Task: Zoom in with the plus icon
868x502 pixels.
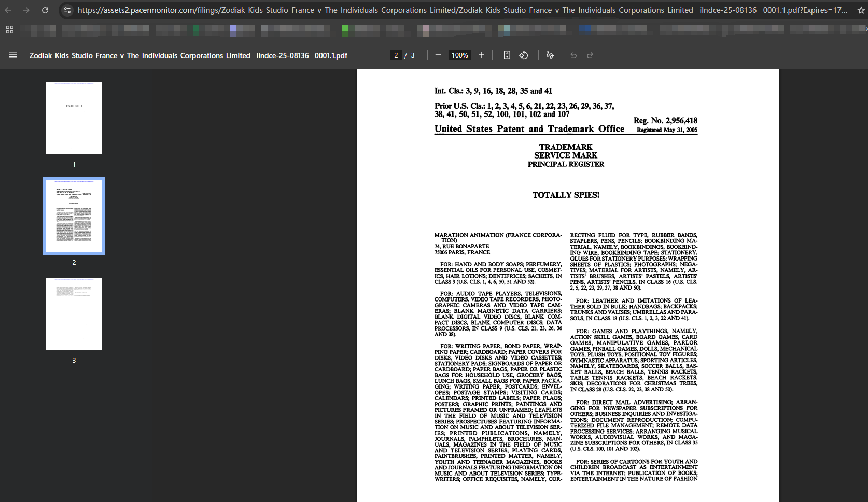Action: point(482,55)
